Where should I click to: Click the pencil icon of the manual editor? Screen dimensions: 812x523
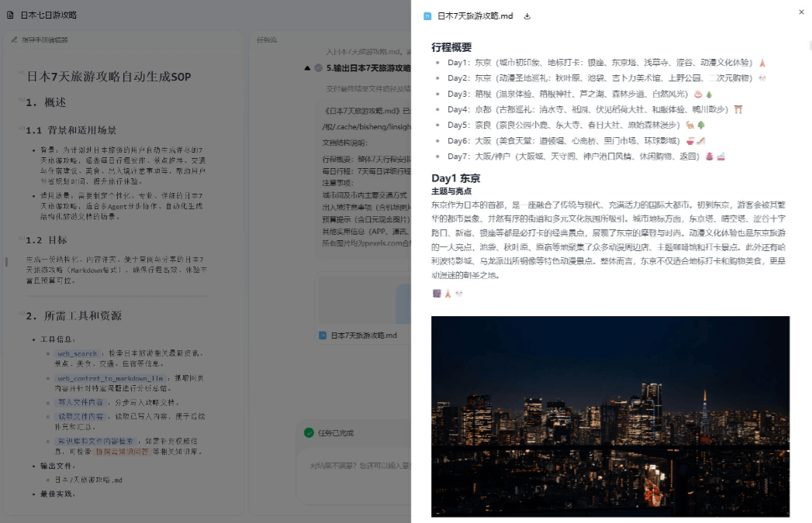pyautogui.click(x=14, y=39)
